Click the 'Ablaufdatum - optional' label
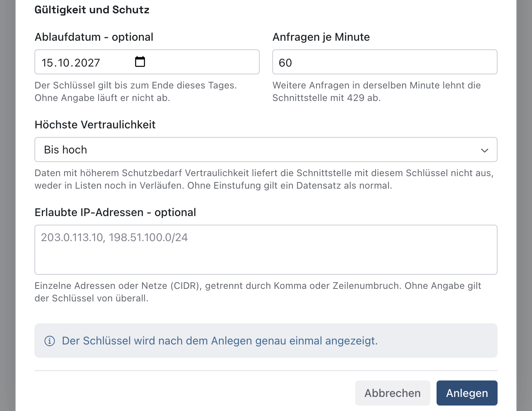 coord(94,37)
